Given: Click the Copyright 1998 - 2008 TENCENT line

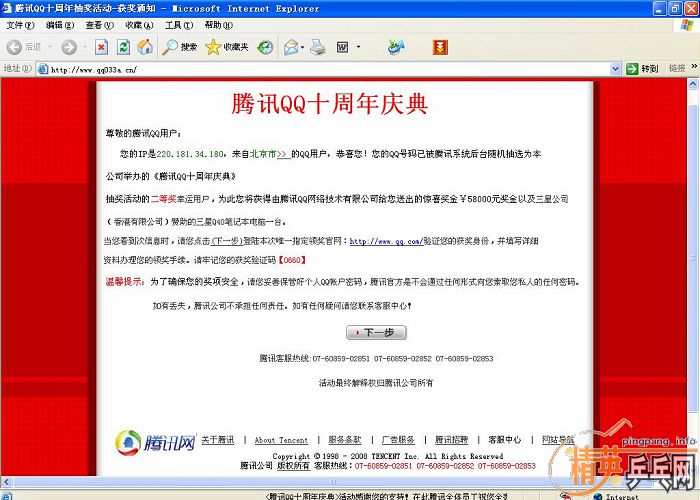Looking at the screenshot, I should click(x=388, y=456).
